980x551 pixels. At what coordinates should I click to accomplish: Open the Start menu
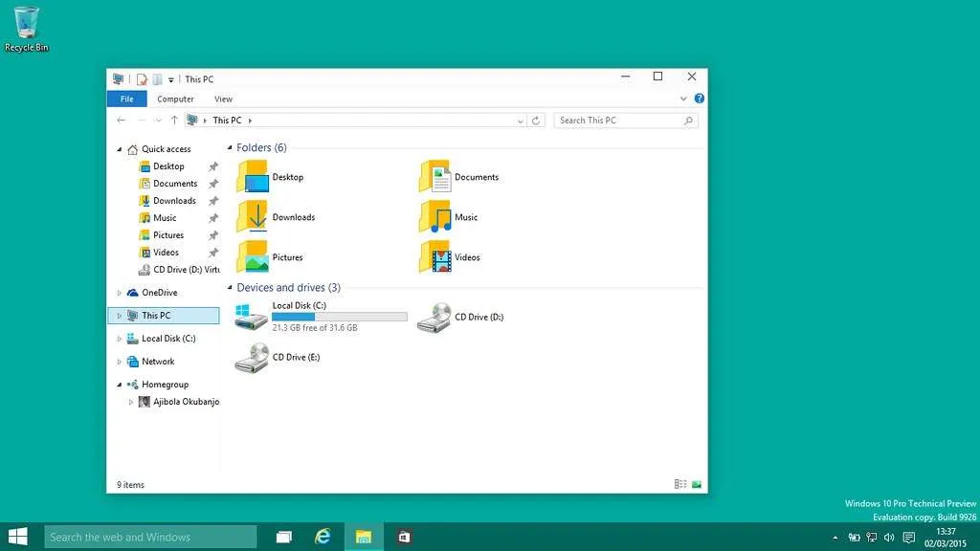pyautogui.click(x=17, y=537)
